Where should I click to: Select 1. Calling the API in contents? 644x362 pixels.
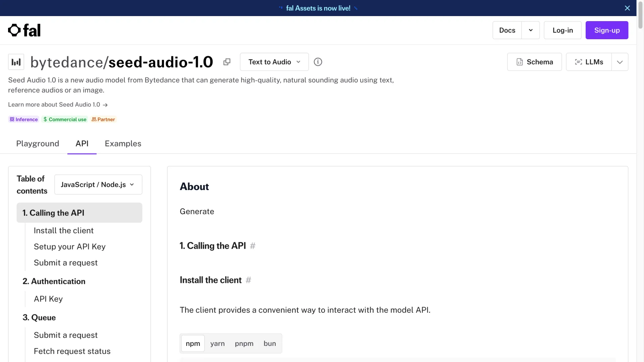pyautogui.click(x=79, y=213)
